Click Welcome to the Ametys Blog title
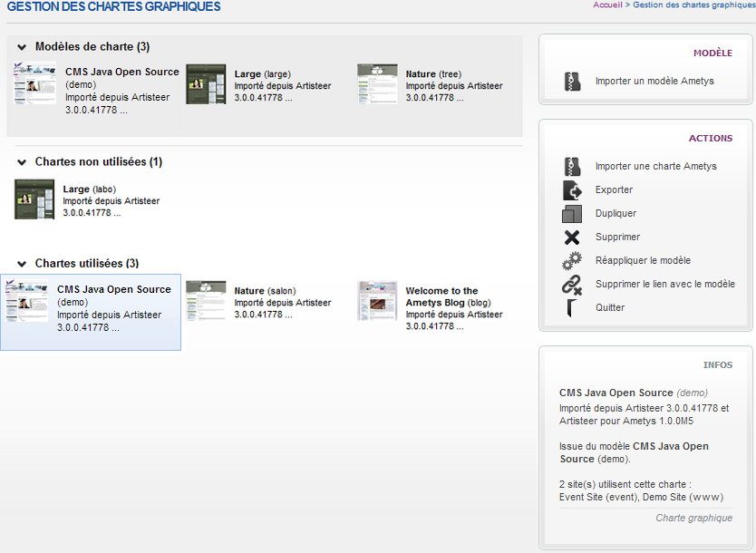The width and height of the screenshot is (756, 553). tap(449, 297)
